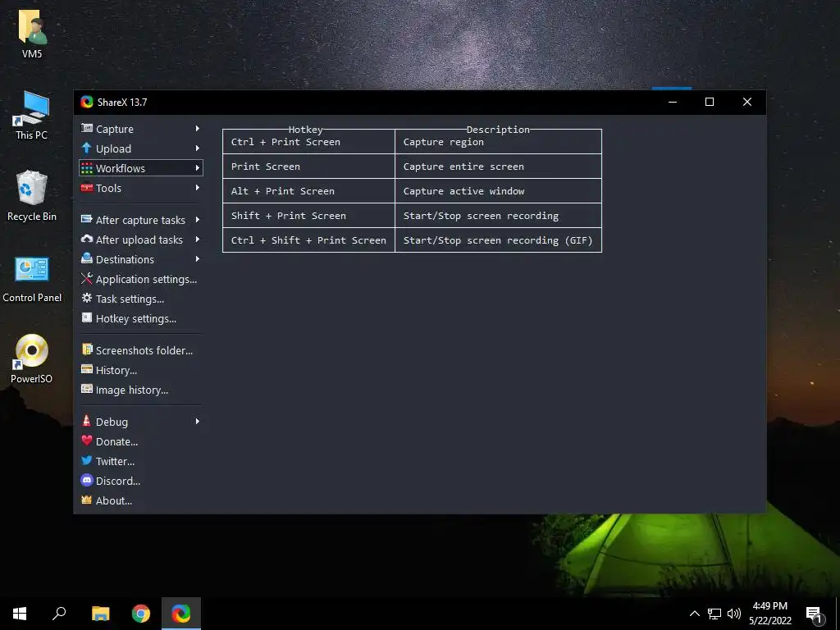Screen dimensions: 840x630
Task: Click the Hotkey settings key icon
Action: click(87, 317)
